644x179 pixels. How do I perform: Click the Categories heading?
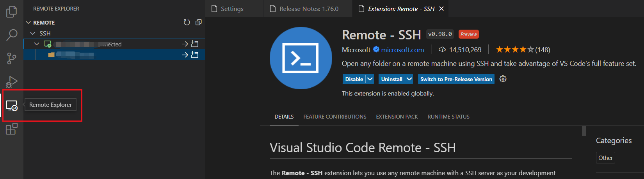coord(614,140)
